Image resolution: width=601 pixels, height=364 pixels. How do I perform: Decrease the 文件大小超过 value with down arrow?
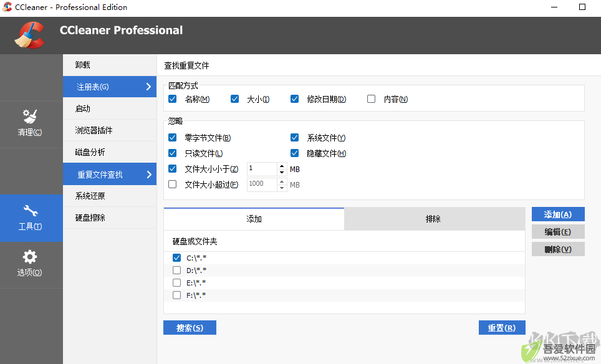pos(282,188)
